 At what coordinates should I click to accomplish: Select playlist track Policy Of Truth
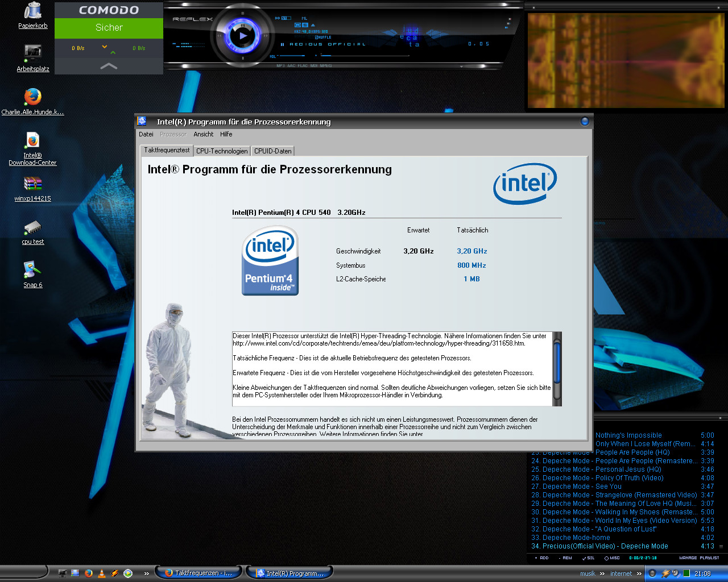(x=622, y=478)
